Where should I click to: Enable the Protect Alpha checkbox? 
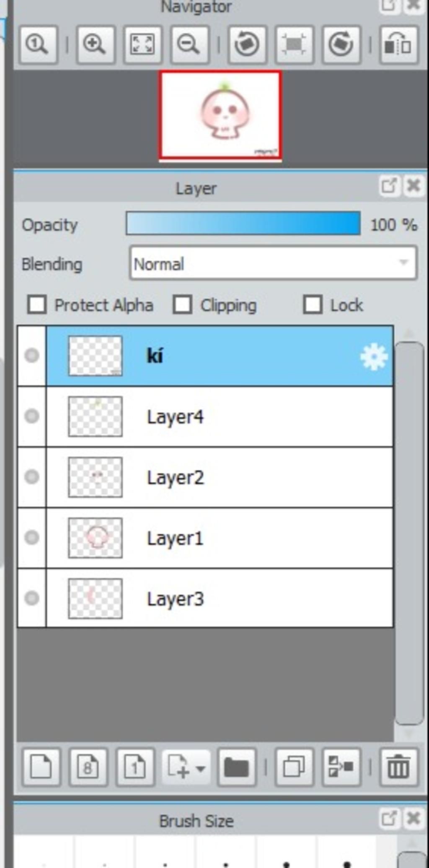point(37,305)
